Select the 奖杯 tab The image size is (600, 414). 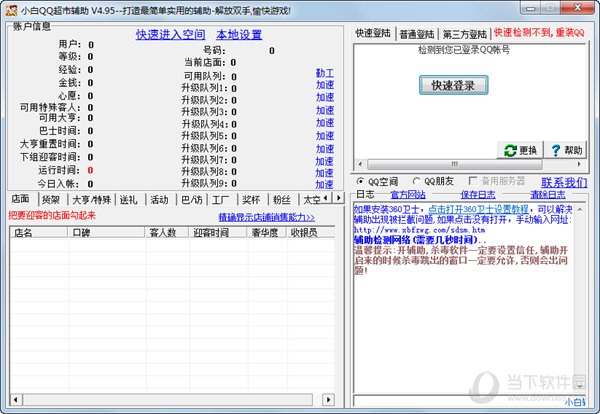click(251, 200)
